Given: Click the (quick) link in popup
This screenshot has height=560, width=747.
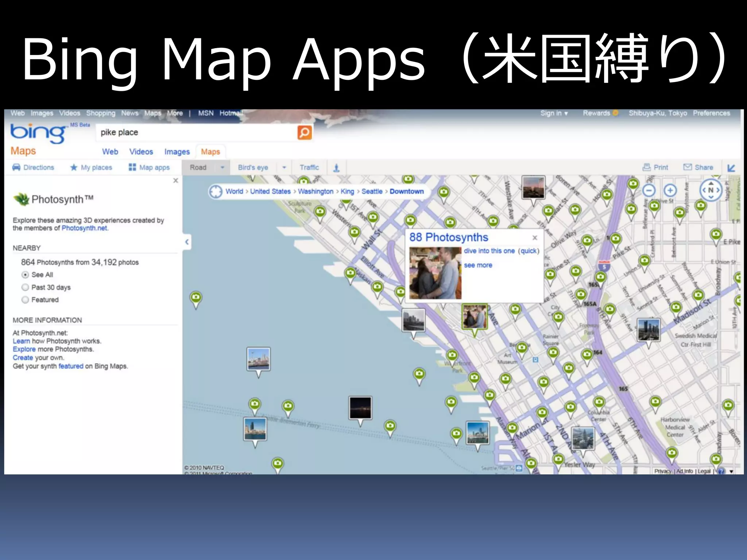Looking at the screenshot, I should point(529,251).
